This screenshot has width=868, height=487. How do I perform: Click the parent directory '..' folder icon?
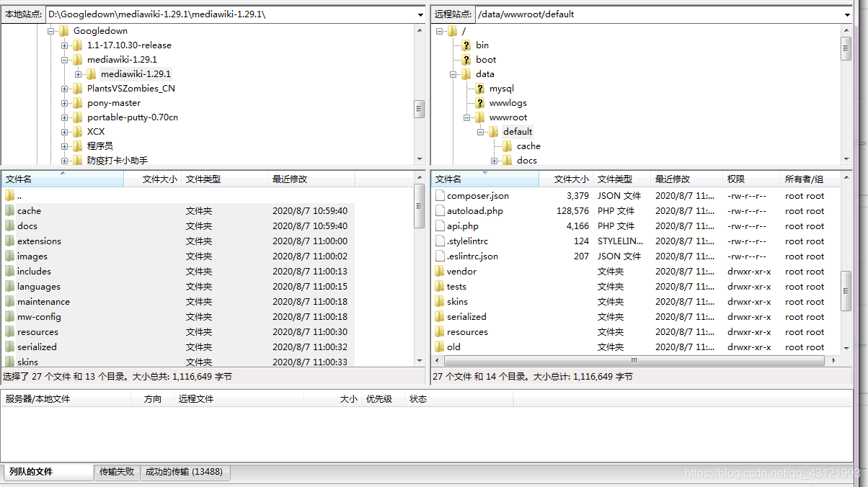(x=9, y=196)
